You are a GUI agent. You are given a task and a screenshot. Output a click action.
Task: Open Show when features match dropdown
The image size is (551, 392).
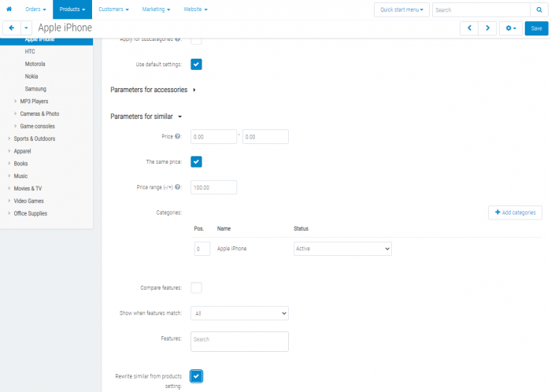(x=239, y=313)
